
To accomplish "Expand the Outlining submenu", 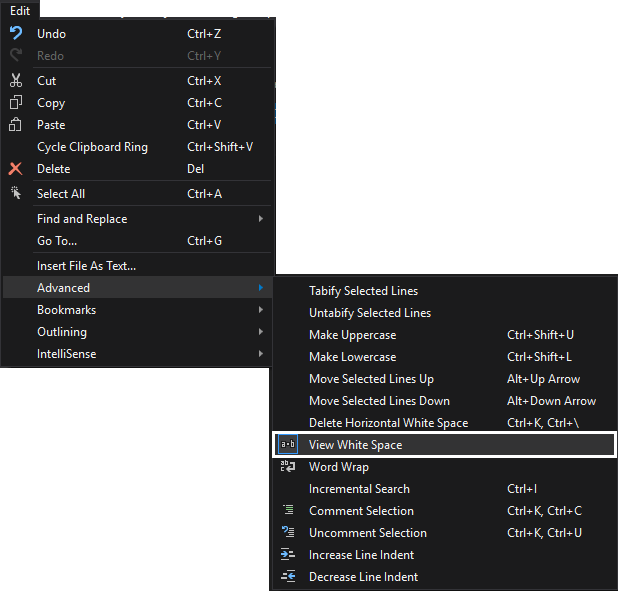I will [x=62, y=332].
